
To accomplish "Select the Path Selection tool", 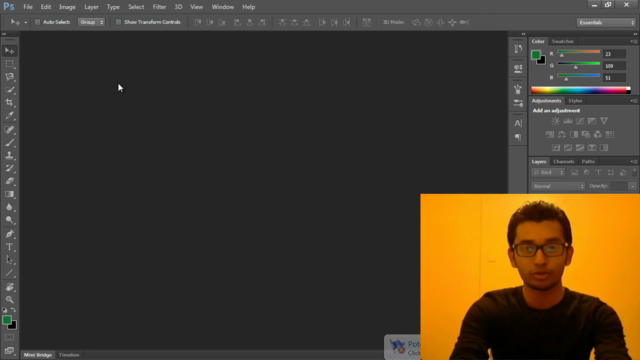I will click(9, 260).
